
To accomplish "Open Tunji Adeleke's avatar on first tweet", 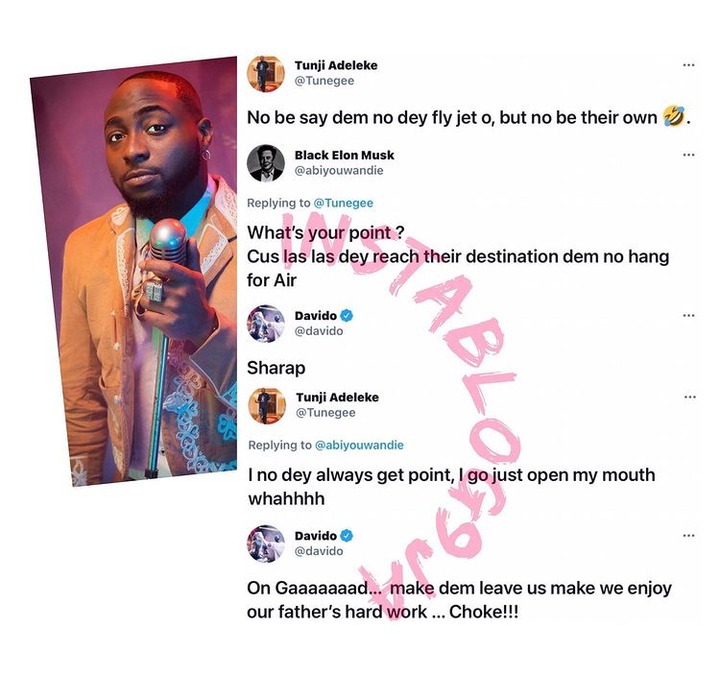I will coord(265,73).
